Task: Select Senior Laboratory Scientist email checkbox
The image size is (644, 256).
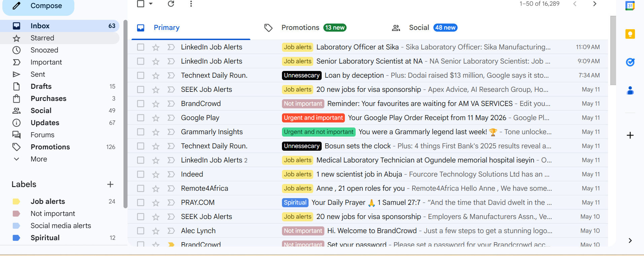Action: pyautogui.click(x=141, y=61)
